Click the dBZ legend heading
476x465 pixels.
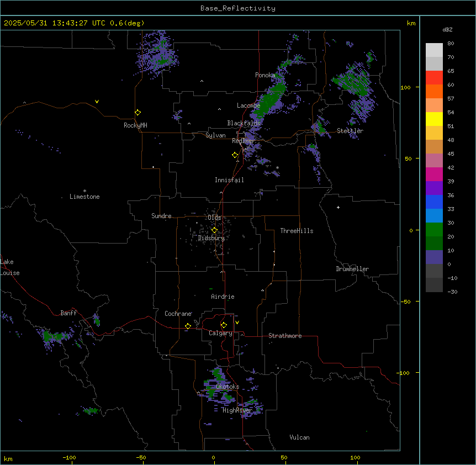pyautogui.click(x=447, y=29)
